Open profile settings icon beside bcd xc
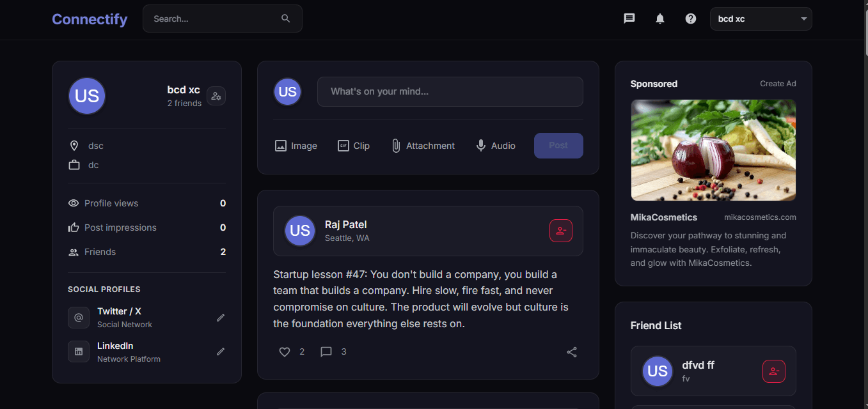Screen dimensions: 868x409 (x=216, y=96)
